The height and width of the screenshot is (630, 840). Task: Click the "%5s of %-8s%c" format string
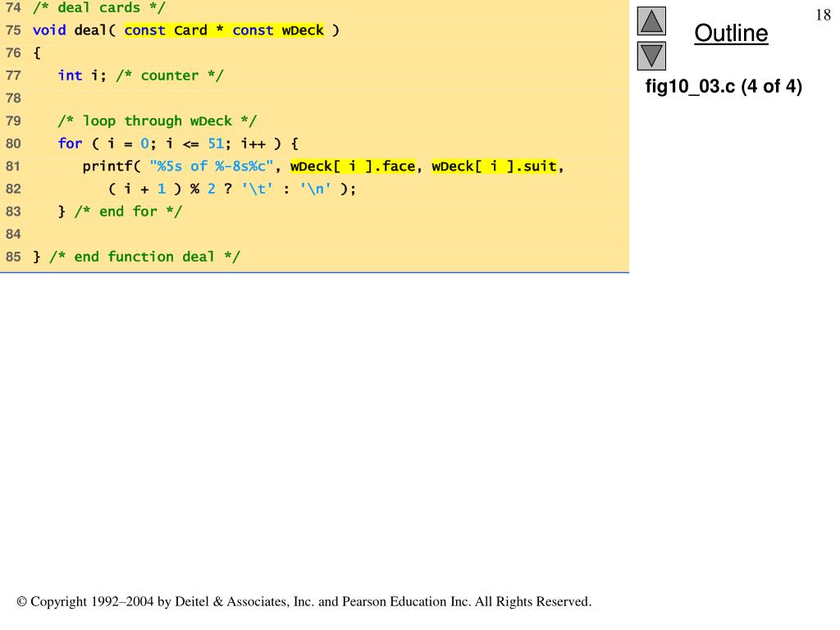click(212, 166)
